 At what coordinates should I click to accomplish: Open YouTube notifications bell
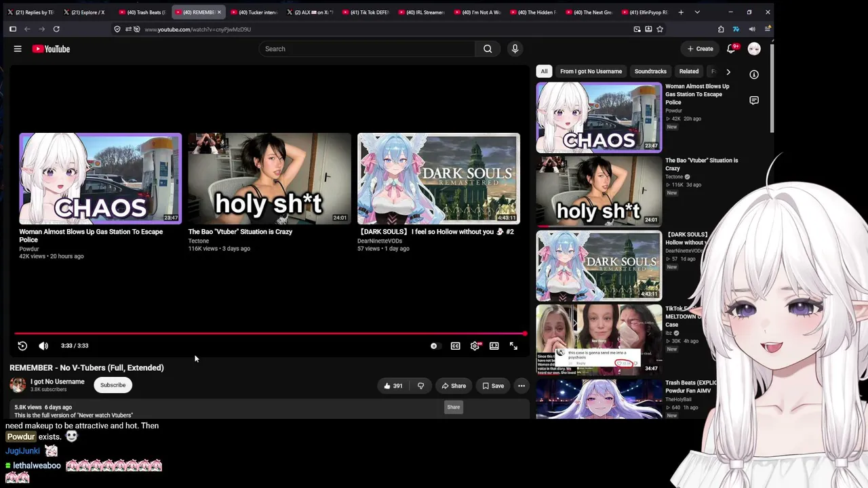pyautogui.click(x=731, y=49)
